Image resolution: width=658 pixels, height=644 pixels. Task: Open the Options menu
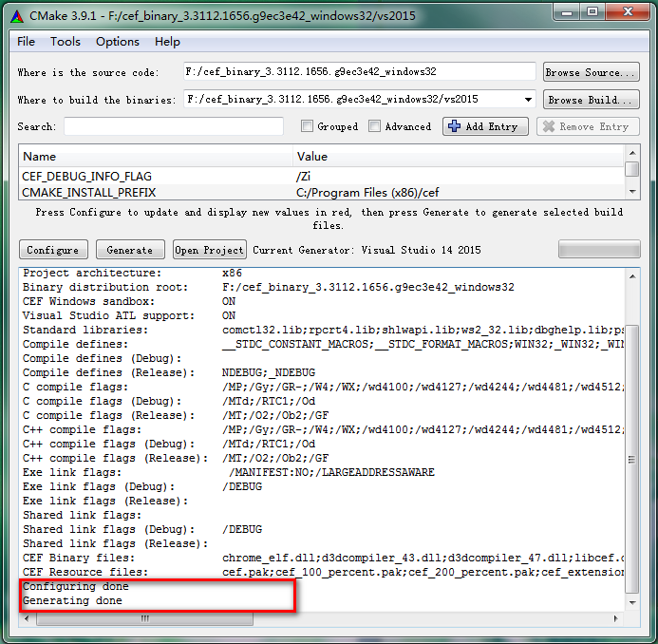tap(118, 42)
